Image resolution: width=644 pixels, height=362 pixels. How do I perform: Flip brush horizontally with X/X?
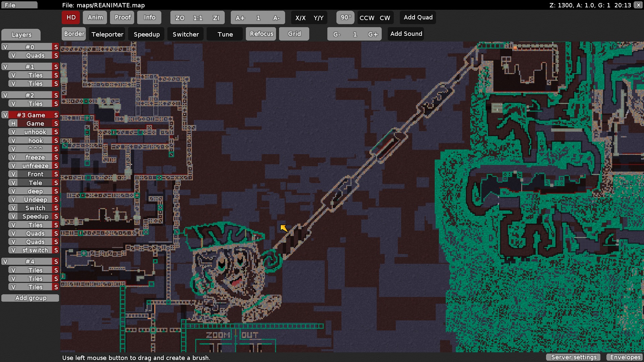coord(300,18)
